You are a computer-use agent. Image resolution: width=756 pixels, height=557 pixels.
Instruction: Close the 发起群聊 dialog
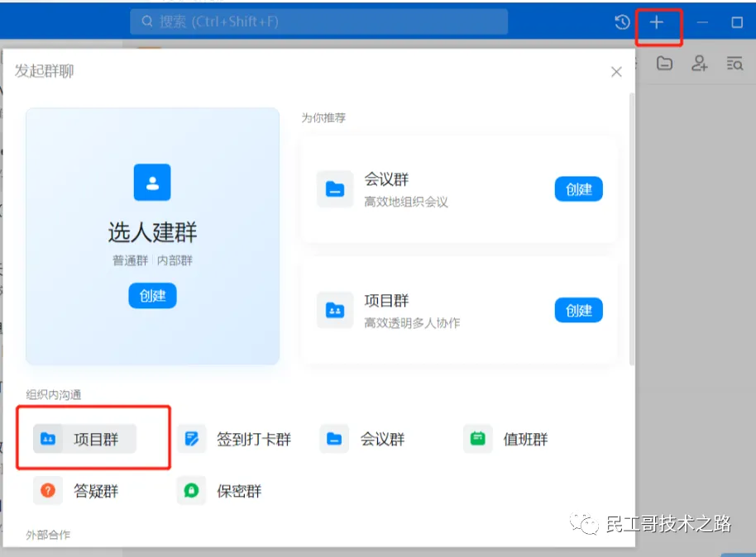[616, 72]
